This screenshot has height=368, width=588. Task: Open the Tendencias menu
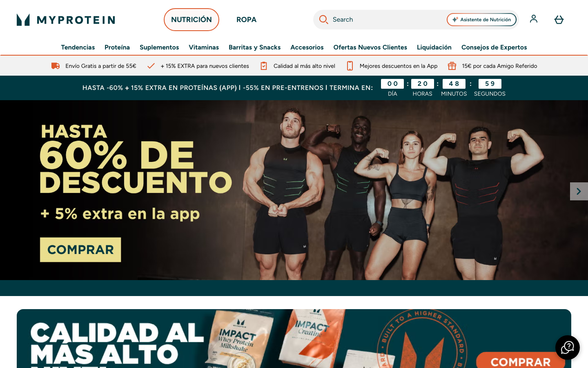(78, 47)
